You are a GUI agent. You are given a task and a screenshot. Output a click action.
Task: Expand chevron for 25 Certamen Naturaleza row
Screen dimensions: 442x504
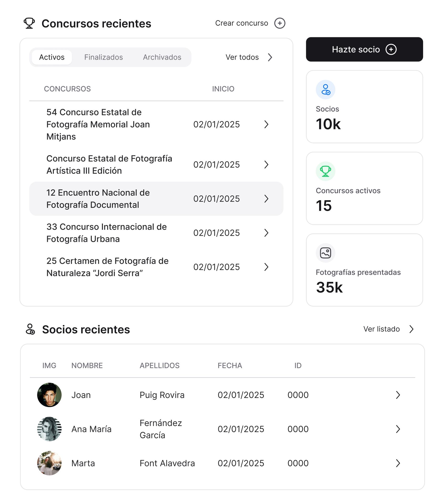point(266,267)
